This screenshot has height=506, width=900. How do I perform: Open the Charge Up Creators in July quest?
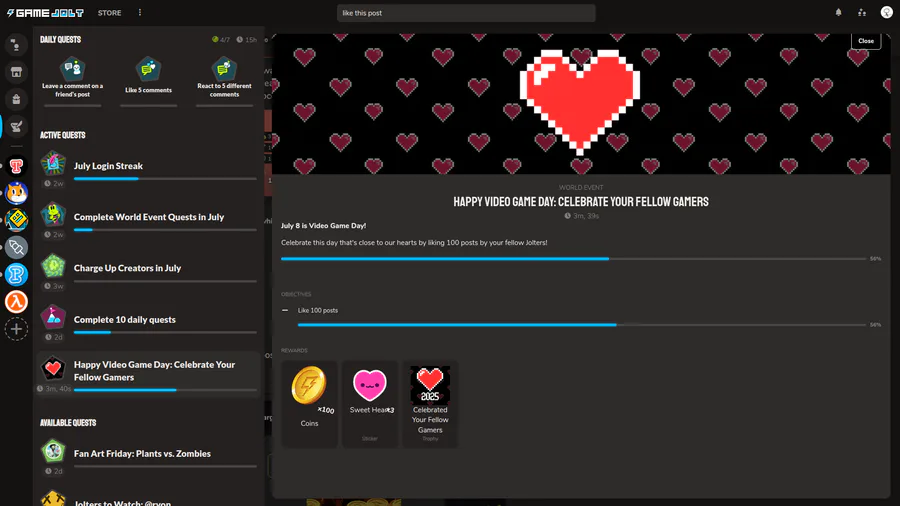(149, 272)
